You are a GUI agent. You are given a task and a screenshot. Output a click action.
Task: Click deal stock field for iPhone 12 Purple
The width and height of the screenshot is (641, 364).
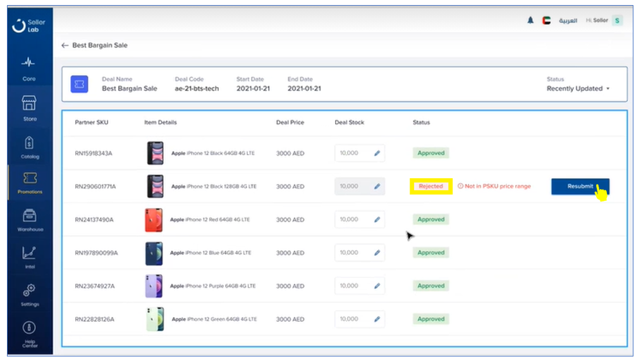[359, 286]
